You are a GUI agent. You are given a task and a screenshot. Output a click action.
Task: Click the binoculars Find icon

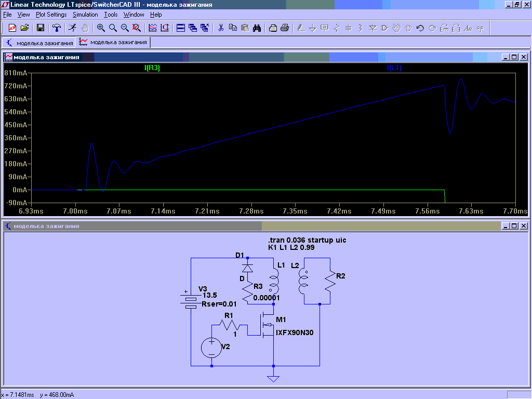tap(257, 28)
